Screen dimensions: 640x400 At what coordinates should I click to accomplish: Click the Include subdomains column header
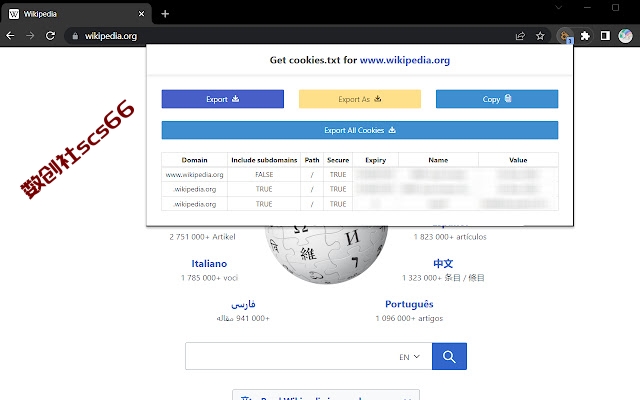(x=264, y=160)
